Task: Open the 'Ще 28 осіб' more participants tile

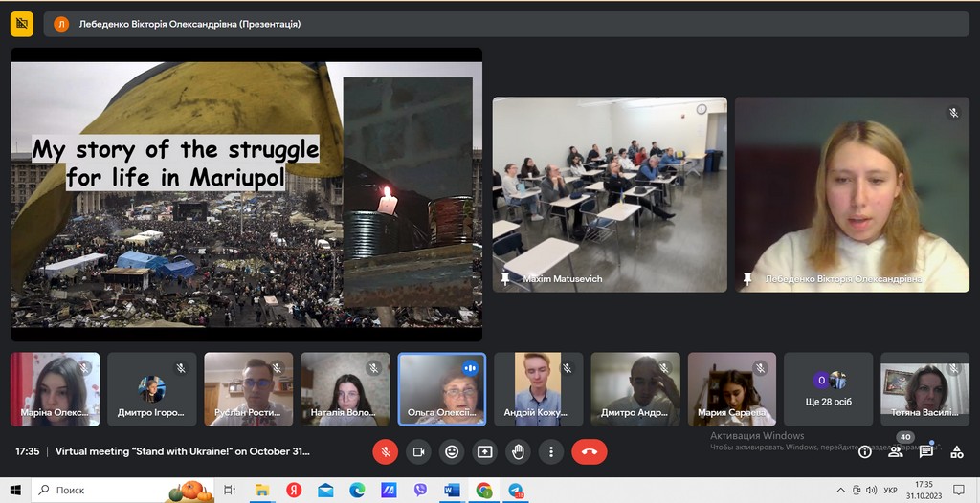Action: click(829, 389)
